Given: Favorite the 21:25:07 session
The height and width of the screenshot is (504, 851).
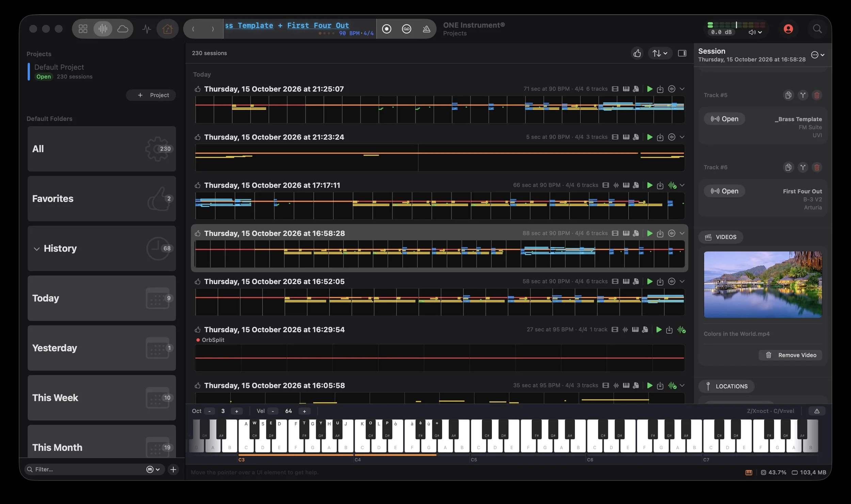Looking at the screenshot, I should point(197,89).
